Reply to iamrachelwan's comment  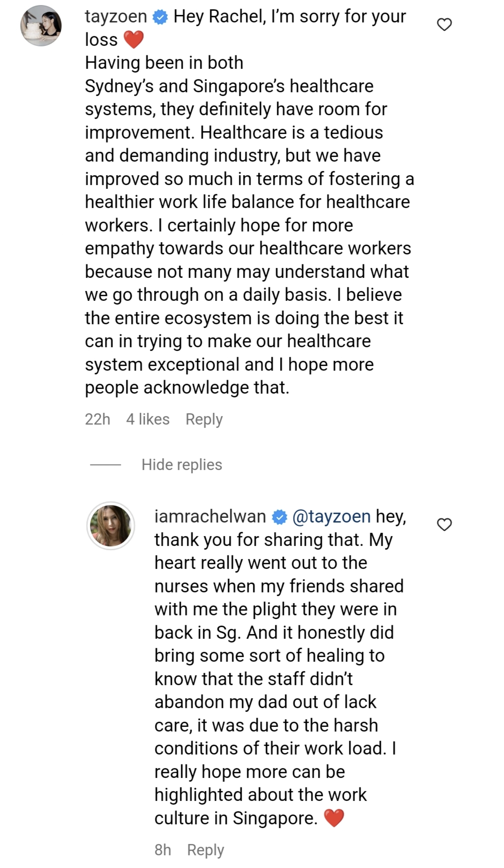(206, 850)
